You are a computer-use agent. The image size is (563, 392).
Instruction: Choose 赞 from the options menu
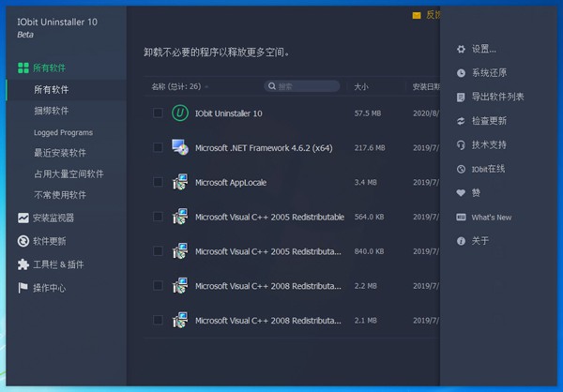click(x=476, y=193)
